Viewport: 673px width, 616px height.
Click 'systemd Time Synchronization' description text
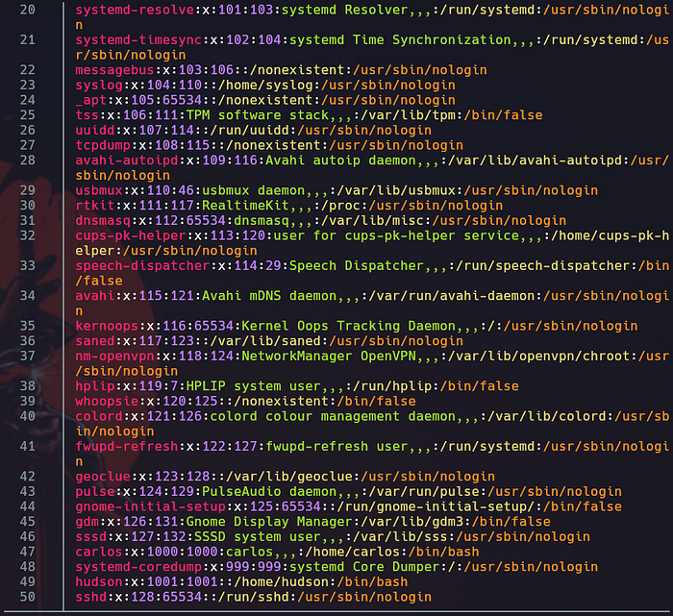click(x=400, y=40)
